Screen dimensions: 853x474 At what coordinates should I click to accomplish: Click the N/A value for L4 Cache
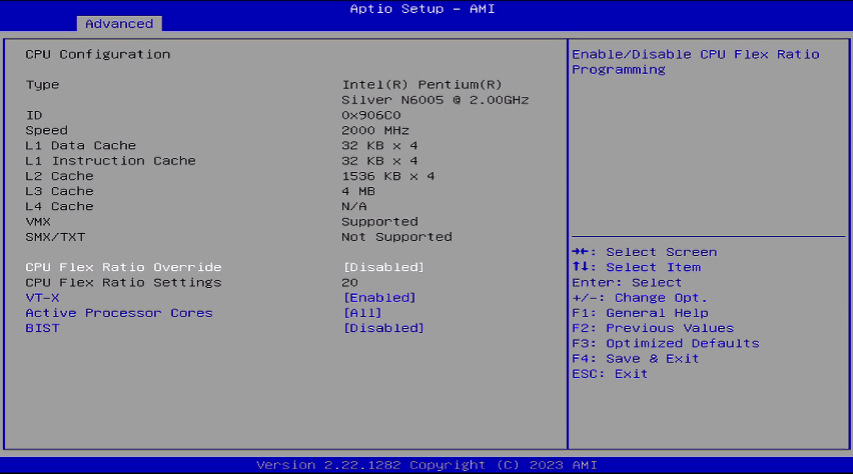click(354, 207)
